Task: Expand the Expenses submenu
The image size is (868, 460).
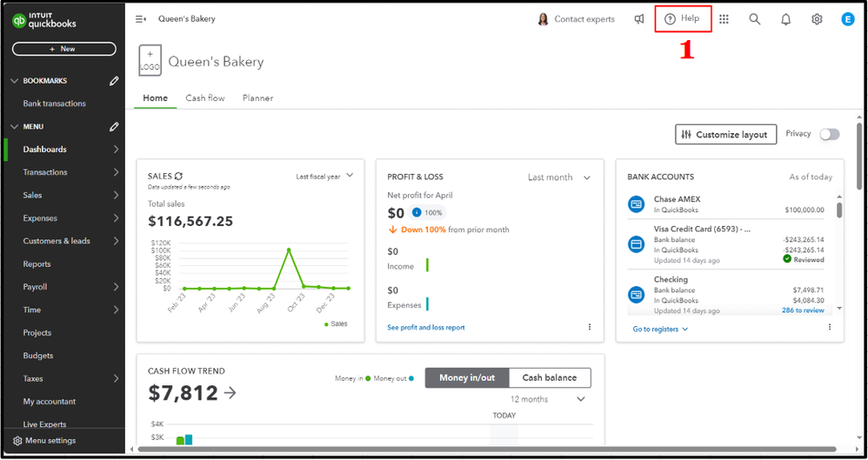Action: 117,218
